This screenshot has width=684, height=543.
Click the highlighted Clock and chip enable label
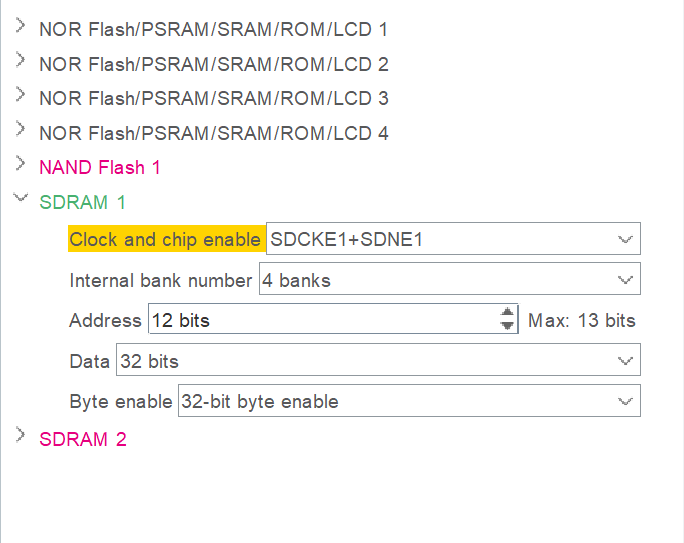coord(165,240)
